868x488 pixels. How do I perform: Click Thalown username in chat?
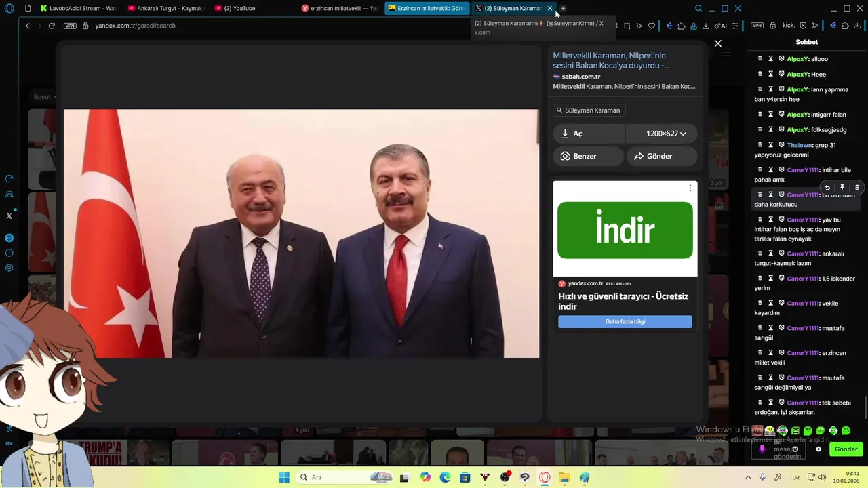pos(800,145)
